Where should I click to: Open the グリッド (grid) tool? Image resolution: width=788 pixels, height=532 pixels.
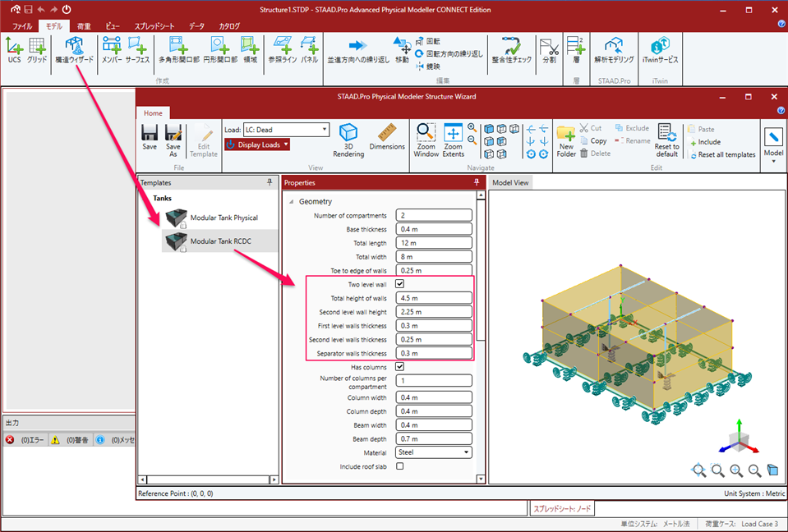37,50
